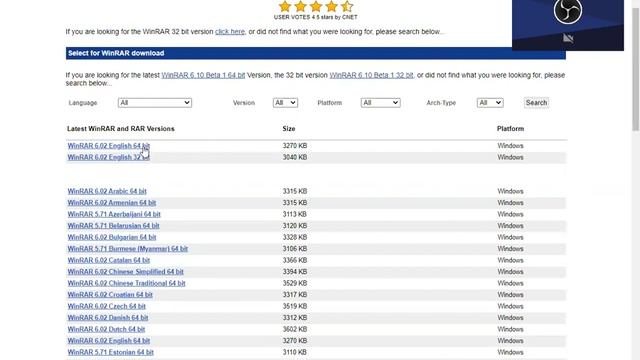Click the 3366 KB size value
Viewport: 640px width, 360px height.
[x=295, y=260]
